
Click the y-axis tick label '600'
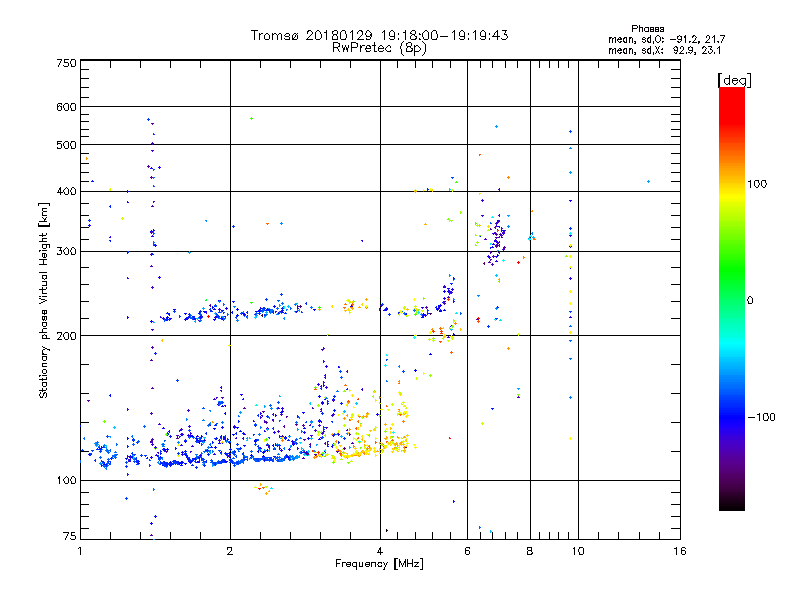tap(66, 107)
